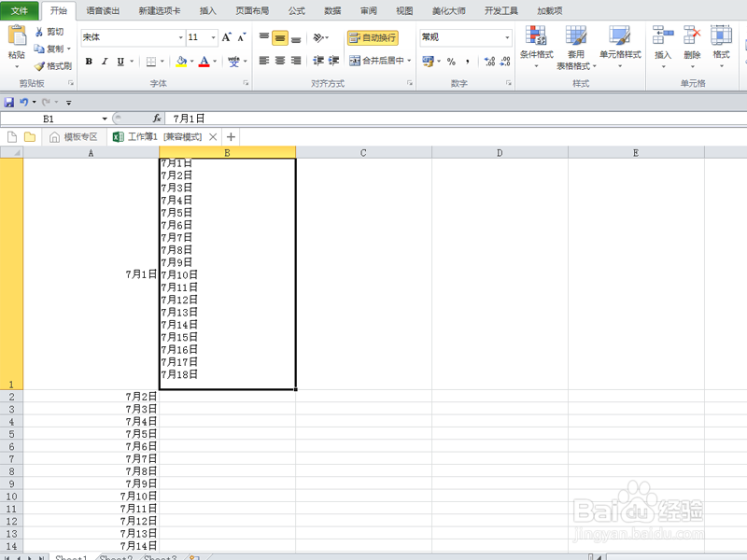Click the cell Borders icon

coord(151,62)
